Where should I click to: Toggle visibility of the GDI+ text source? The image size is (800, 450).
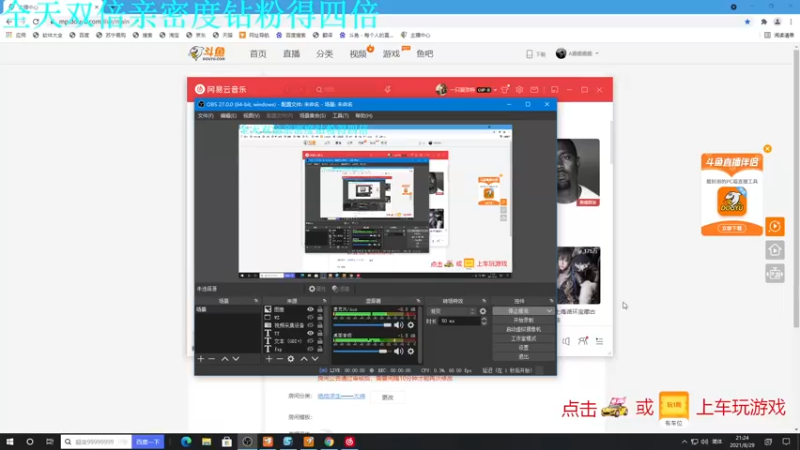(x=310, y=341)
